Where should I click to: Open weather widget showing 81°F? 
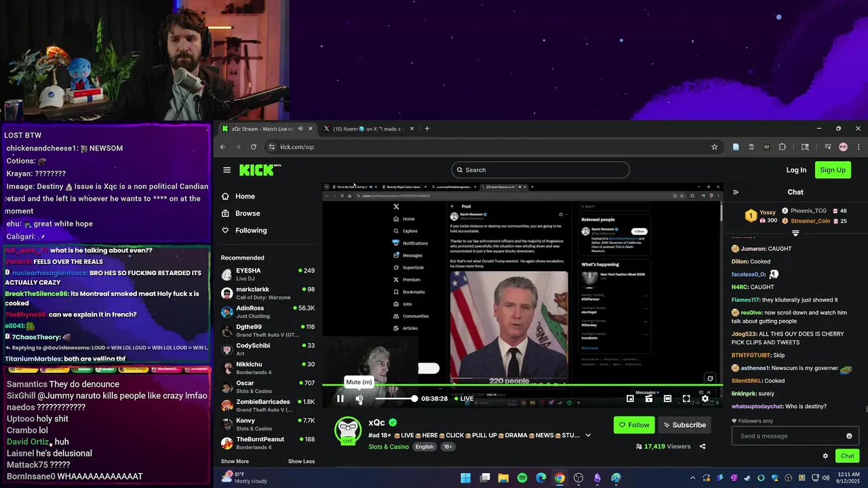pyautogui.click(x=244, y=478)
